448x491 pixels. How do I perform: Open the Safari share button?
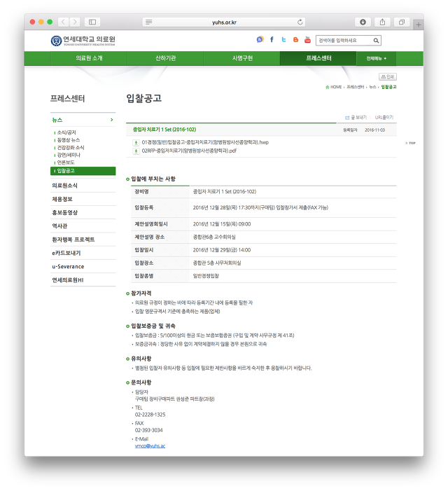[x=382, y=22]
